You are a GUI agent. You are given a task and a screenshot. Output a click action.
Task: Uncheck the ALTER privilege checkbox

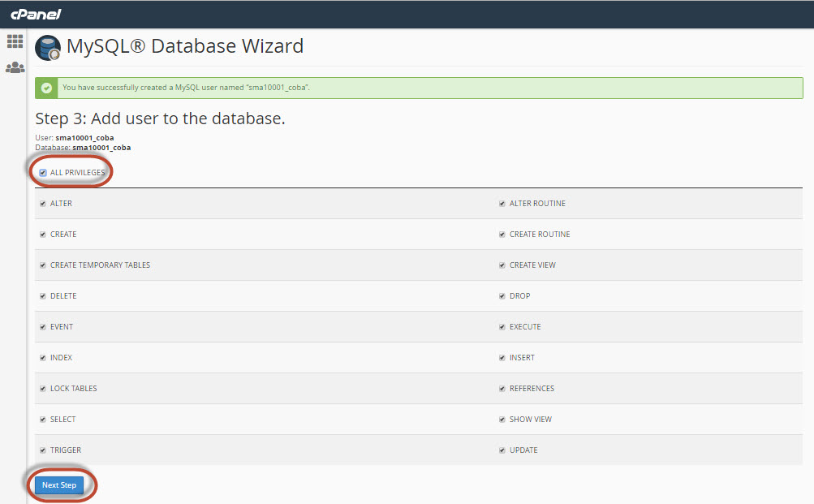(43, 204)
